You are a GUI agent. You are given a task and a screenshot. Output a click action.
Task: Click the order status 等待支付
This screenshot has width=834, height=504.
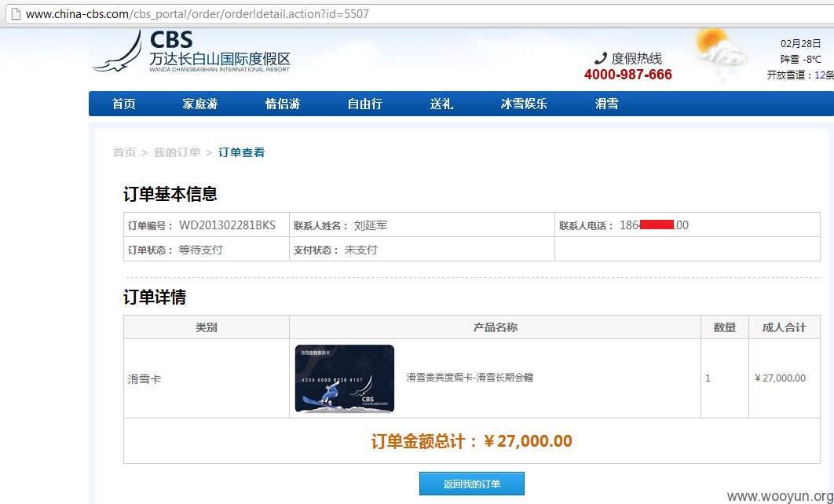pos(200,250)
